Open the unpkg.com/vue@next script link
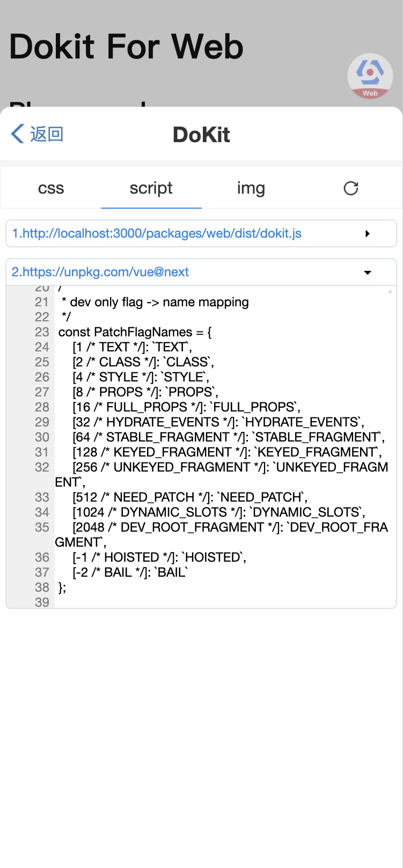The image size is (403, 868). point(100,272)
